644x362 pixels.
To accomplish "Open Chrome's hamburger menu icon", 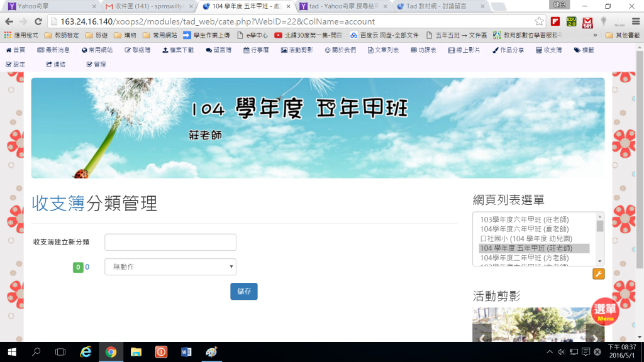I will [635, 21].
